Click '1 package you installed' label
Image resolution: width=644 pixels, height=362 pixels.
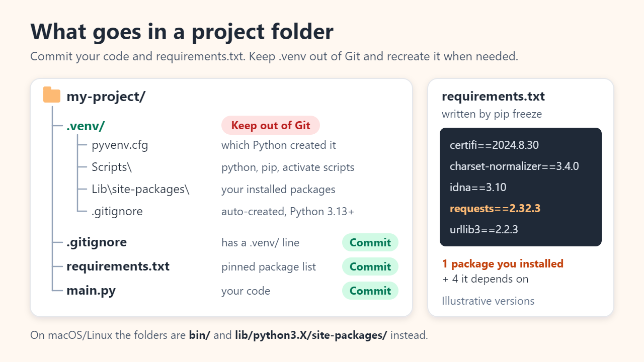[503, 263]
